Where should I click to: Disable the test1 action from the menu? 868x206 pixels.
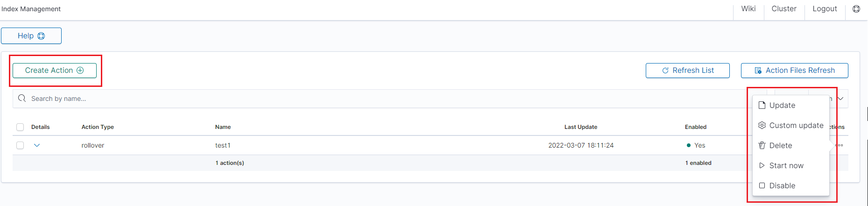tap(782, 186)
